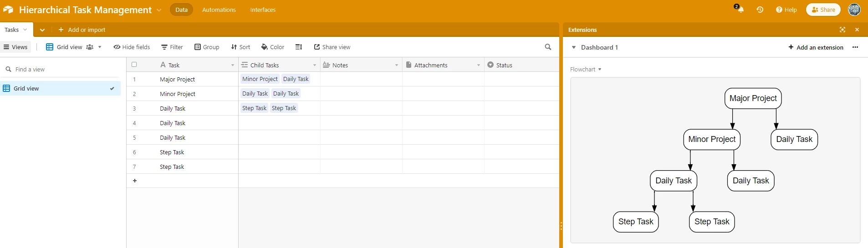The height and width of the screenshot is (248, 868).
Task: Toggle the Views sidebar
Action: click(15, 47)
